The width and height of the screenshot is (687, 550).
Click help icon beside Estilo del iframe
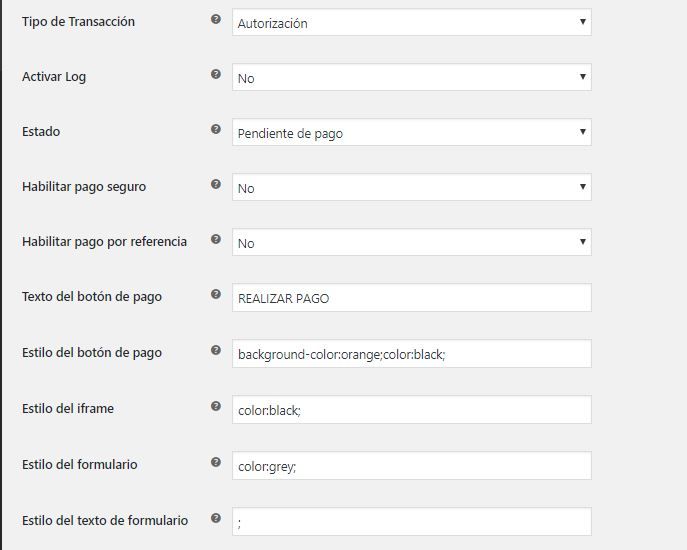(x=216, y=406)
